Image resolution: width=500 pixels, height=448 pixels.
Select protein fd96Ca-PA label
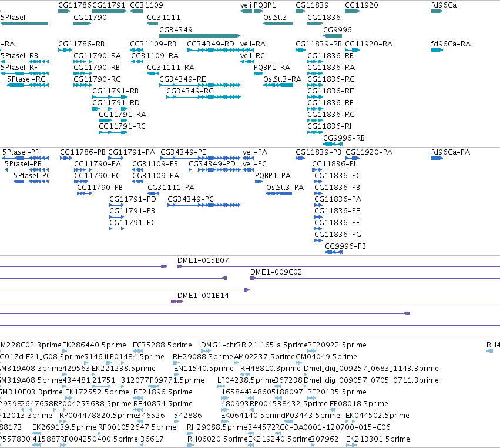point(451,152)
